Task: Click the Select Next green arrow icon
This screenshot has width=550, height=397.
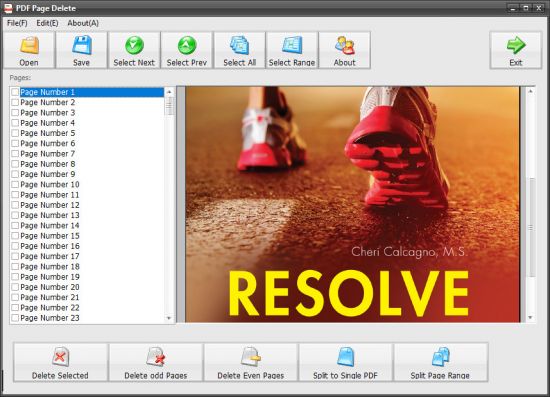Action: coord(134,46)
